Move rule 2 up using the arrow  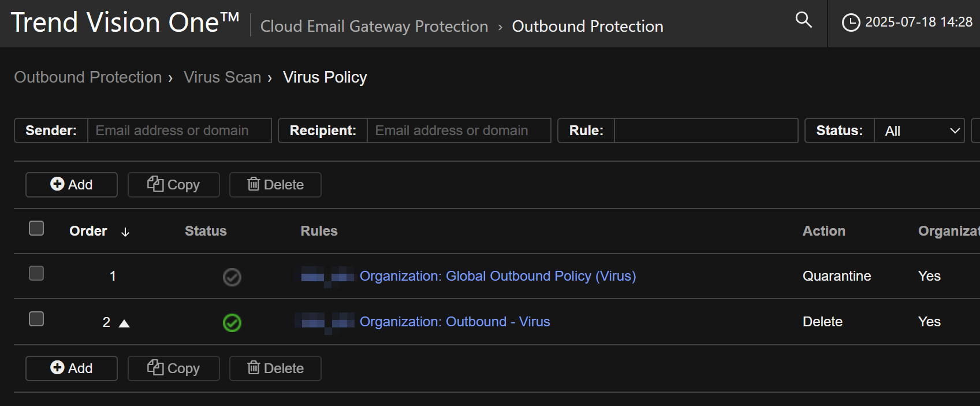pyautogui.click(x=124, y=323)
